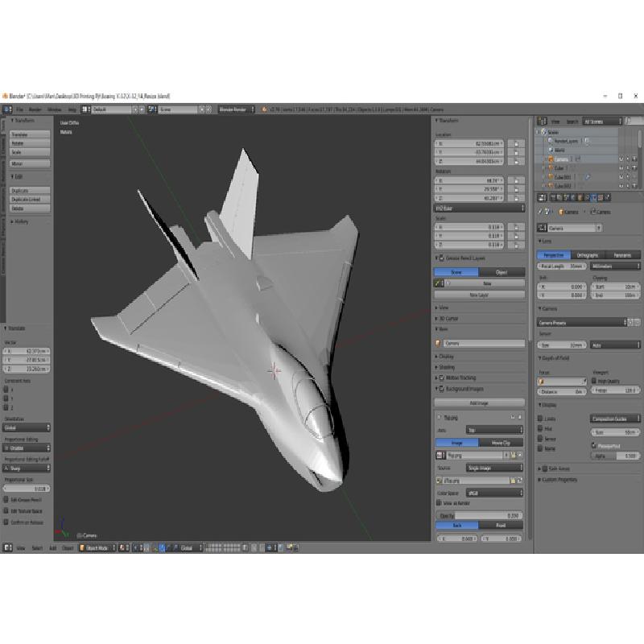Switch lens type to Orthographic
This screenshot has width=644, height=644.
click(588, 255)
